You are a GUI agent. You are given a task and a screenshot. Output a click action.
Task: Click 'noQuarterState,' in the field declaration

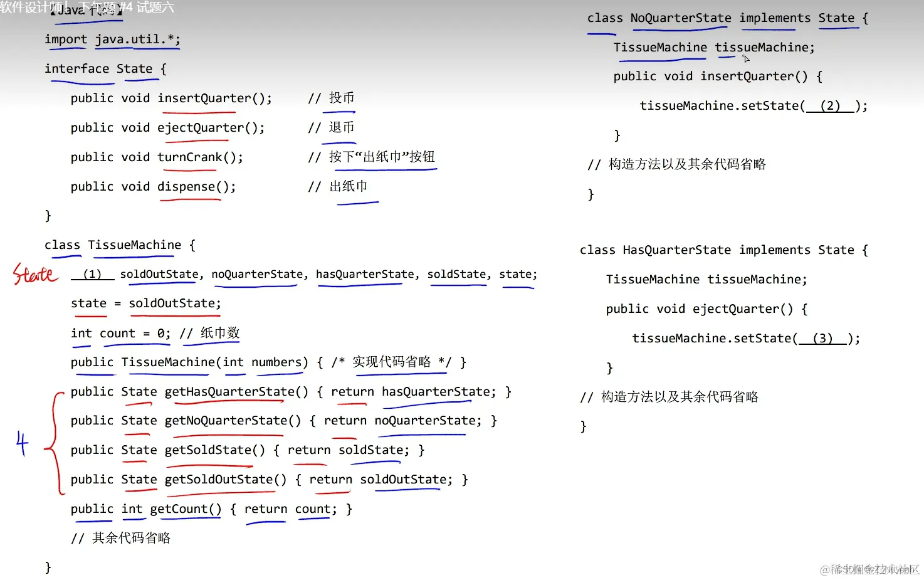point(260,275)
